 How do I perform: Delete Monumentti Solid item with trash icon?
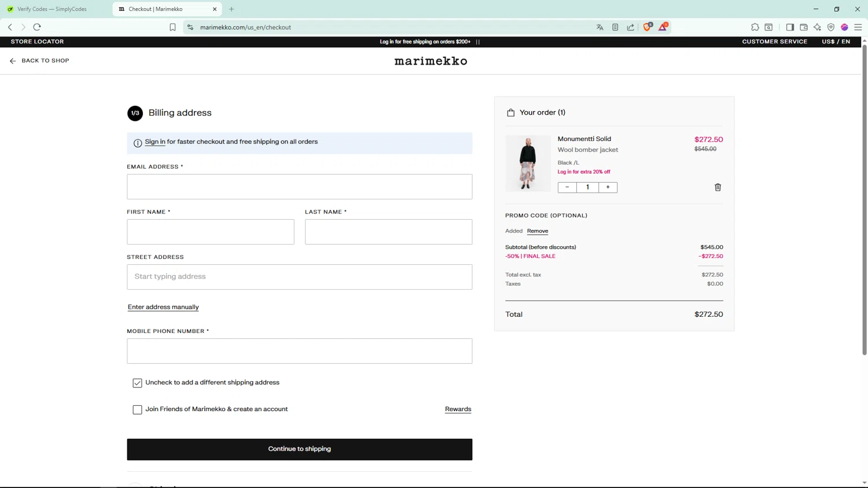(718, 187)
